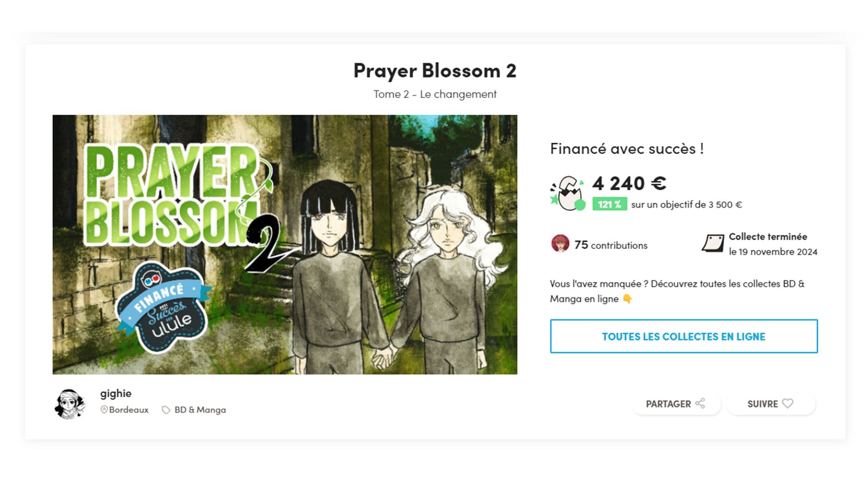Open the Prayer Blossom 2 cover image

point(285,244)
